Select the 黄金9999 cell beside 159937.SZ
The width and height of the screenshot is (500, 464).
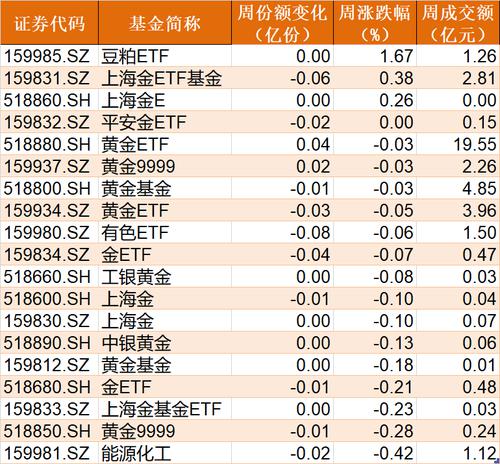click(x=165, y=166)
